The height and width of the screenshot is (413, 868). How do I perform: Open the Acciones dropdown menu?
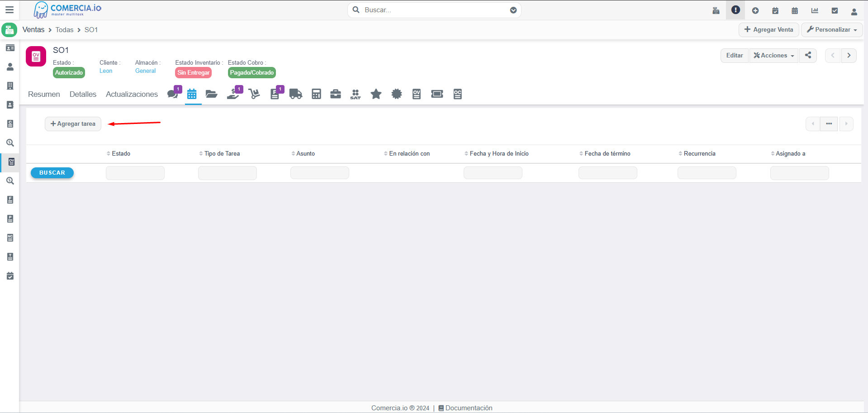tap(774, 55)
